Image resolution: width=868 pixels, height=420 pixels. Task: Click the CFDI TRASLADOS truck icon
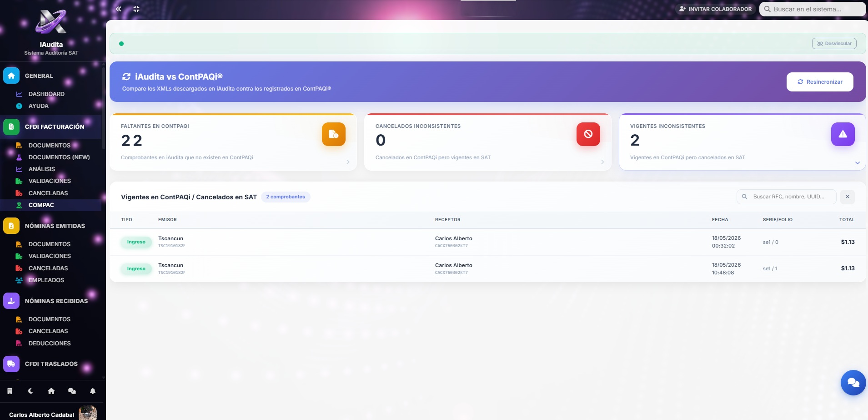(11, 364)
